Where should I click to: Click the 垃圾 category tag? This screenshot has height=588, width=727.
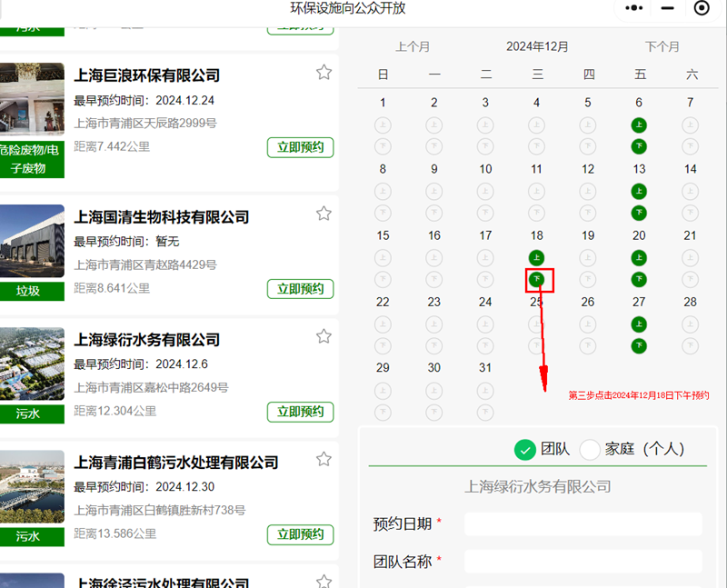(x=32, y=291)
